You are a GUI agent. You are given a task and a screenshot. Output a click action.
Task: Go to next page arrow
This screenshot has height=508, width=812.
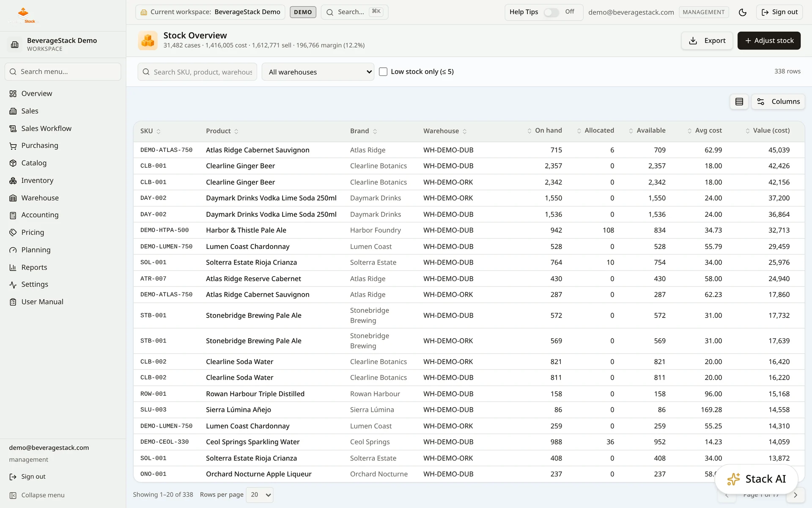tap(795, 495)
